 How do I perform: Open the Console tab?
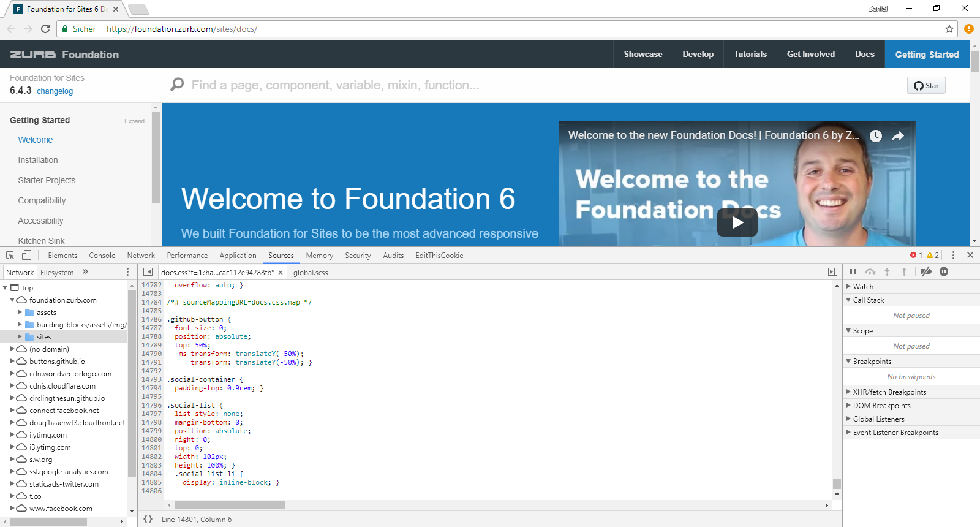click(x=102, y=256)
